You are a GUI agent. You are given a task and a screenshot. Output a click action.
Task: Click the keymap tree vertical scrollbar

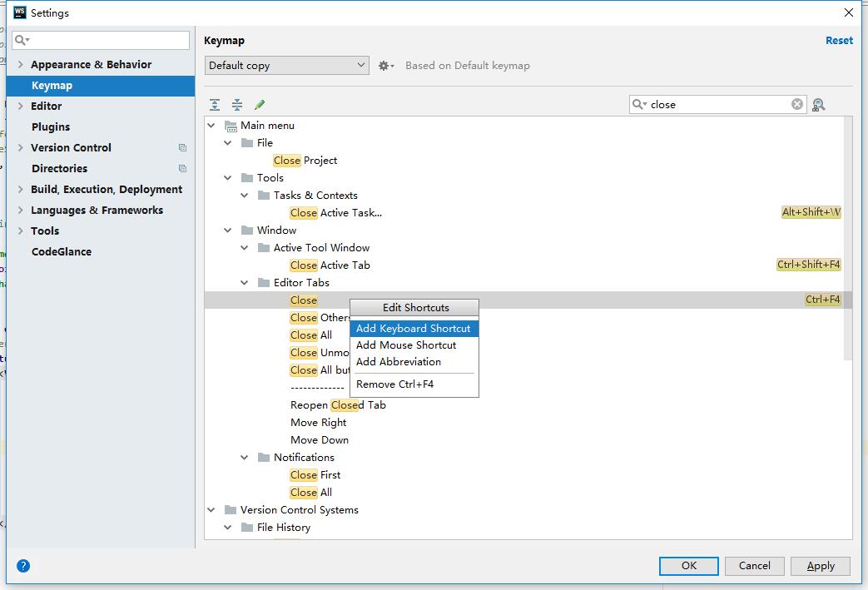[847, 238]
